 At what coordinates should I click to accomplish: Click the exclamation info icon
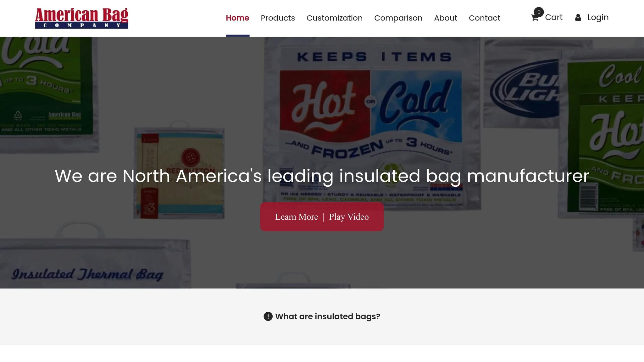click(268, 316)
